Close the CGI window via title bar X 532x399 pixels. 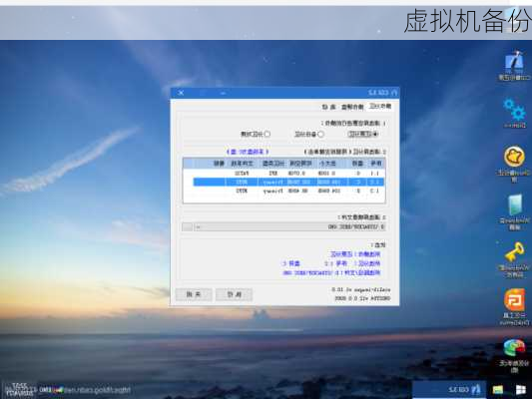(182, 93)
